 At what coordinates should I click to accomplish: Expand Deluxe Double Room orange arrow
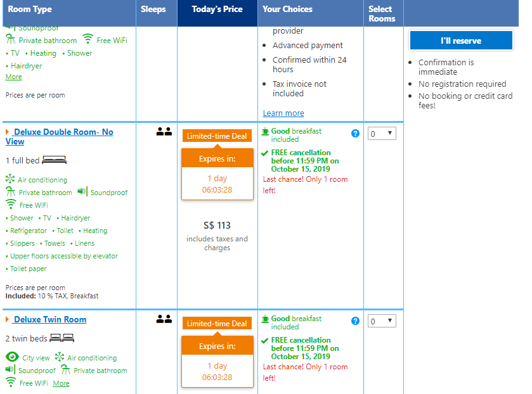point(8,132)
